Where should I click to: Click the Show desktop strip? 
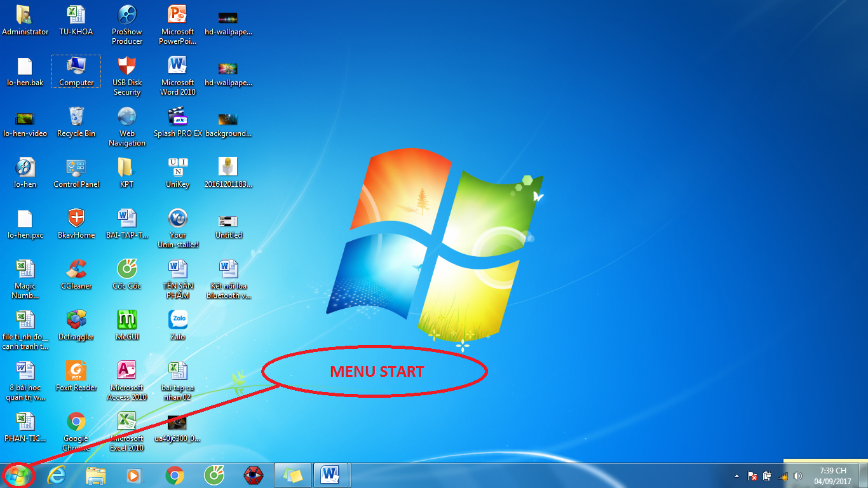tap(864, 476)
